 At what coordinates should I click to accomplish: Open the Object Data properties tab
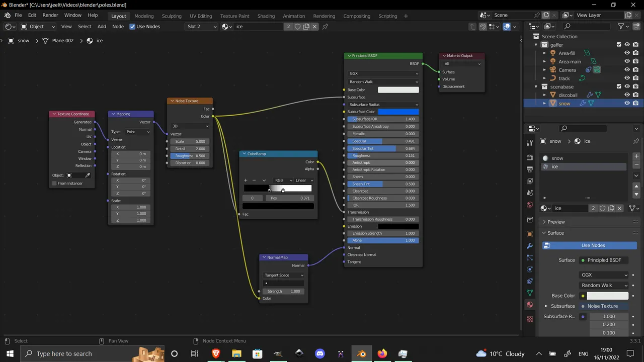click(x=530, y=293)
